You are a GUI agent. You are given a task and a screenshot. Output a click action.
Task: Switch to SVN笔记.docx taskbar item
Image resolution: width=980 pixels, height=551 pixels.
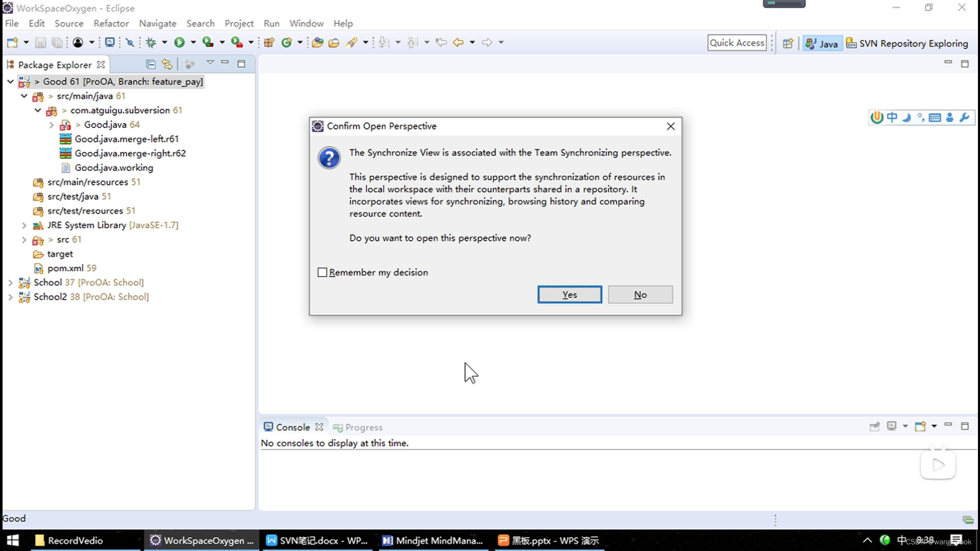point(317,540)
